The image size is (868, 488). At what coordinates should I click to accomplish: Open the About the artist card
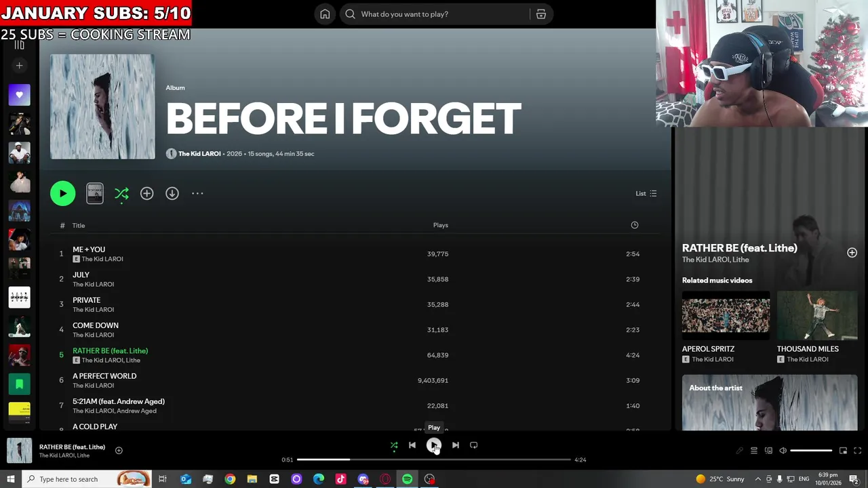tap(770, 403)
